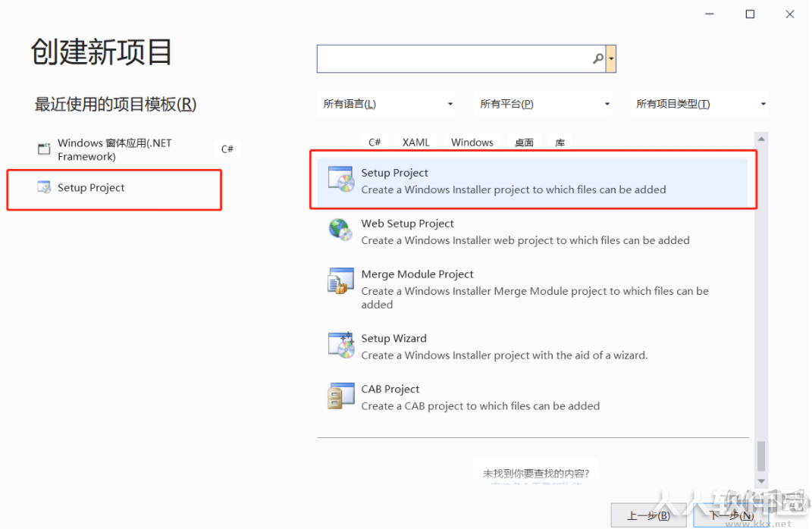Open the 所有平台 platform dropdown
Viewport: 812px width, 529px height.
(544, 104)
